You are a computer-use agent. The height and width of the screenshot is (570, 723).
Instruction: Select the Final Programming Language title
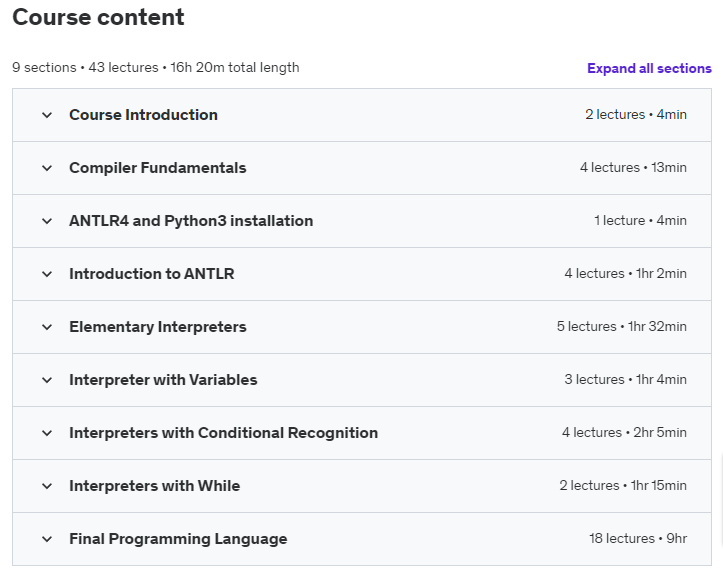coord(178,539)
